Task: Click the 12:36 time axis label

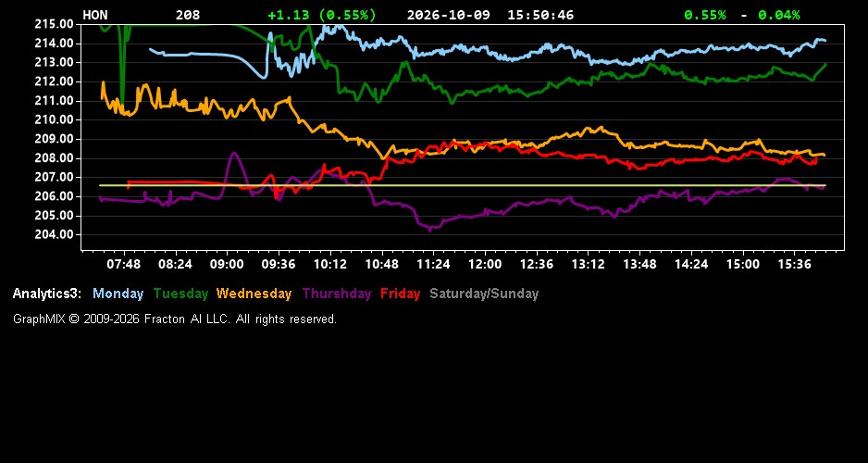Action: pos(537,264)
